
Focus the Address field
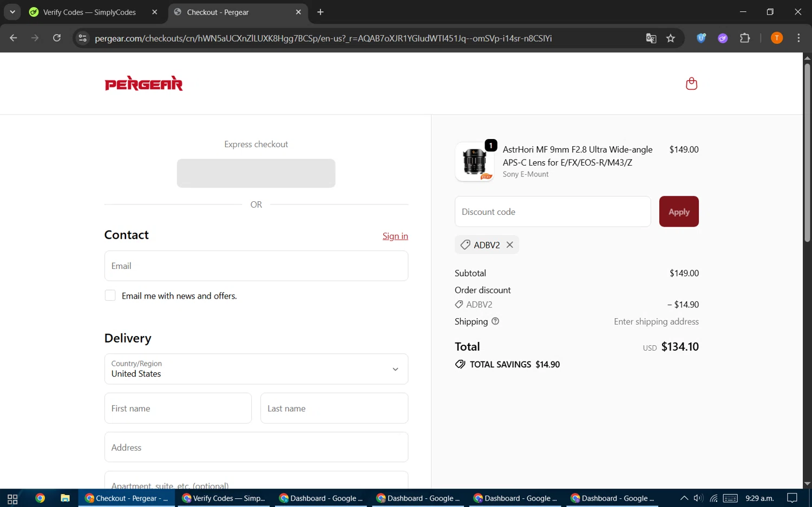[256, 447]
